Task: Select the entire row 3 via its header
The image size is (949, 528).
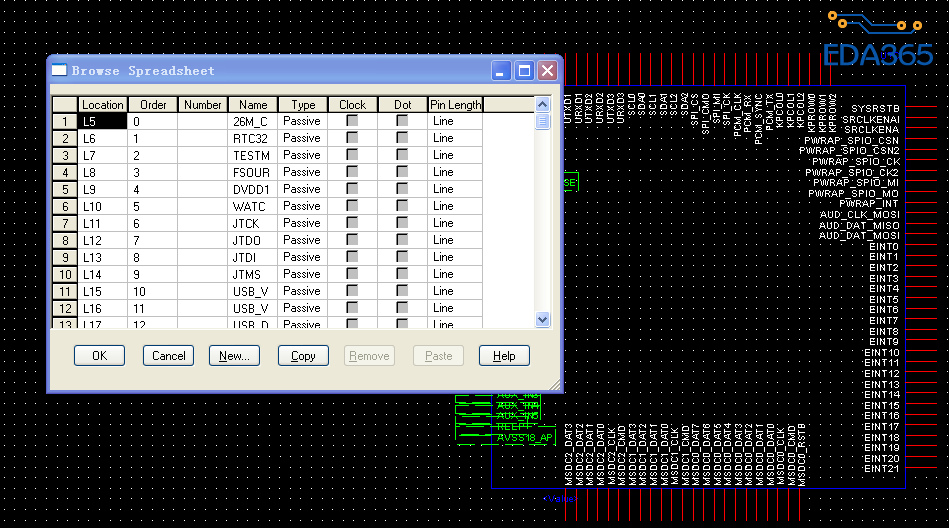Action: click(x=65, y=155)
